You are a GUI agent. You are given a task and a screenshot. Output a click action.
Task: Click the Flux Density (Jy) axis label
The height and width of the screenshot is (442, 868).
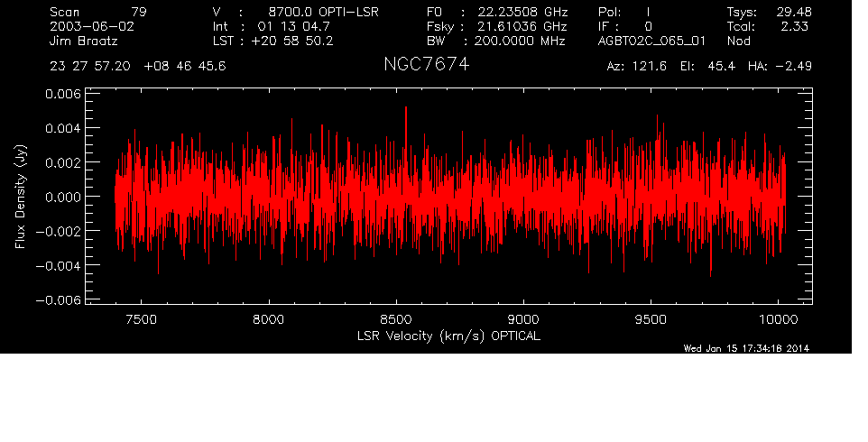point(20,198)
